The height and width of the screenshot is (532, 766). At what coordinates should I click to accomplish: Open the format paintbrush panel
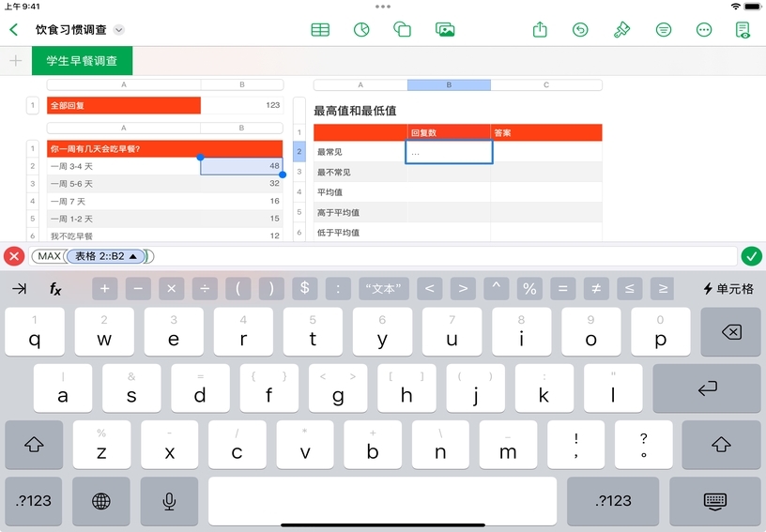point(621,29)
